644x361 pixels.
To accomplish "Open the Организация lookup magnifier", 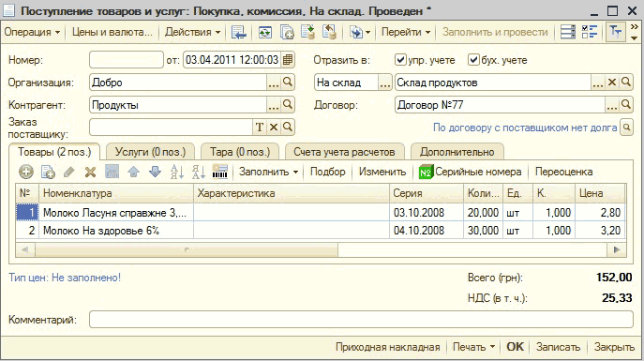I will pos(288,83).
